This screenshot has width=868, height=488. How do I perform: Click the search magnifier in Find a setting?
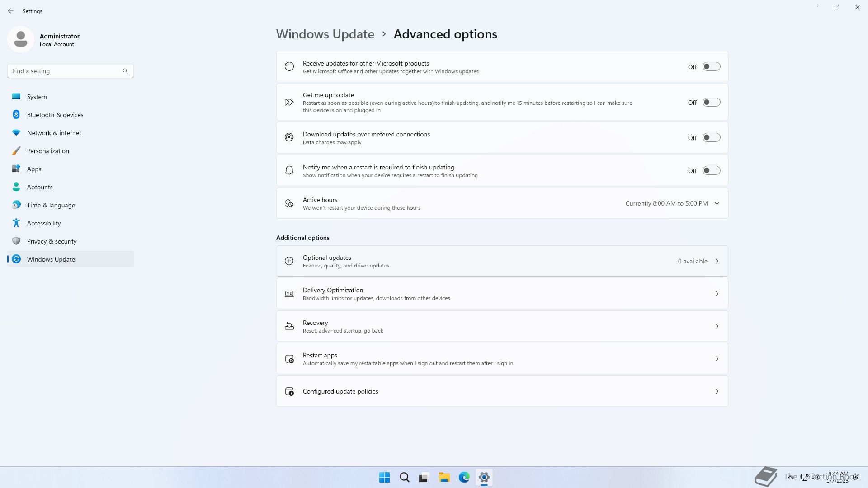[125, 71]
